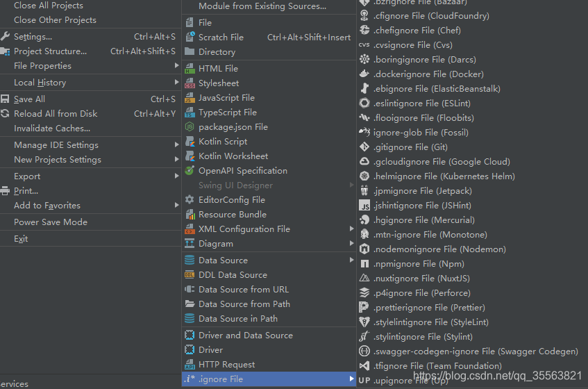
Task: Click the Kotlin Script icon
Action: tap(190, 142)
